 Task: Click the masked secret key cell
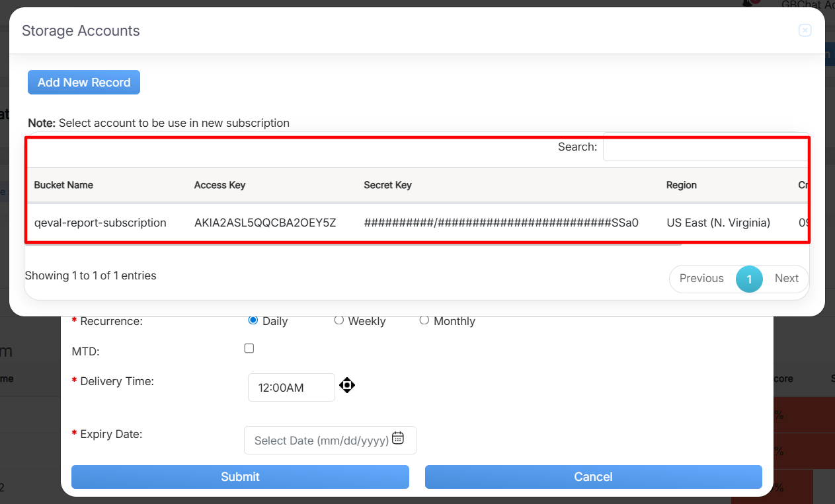501,223
